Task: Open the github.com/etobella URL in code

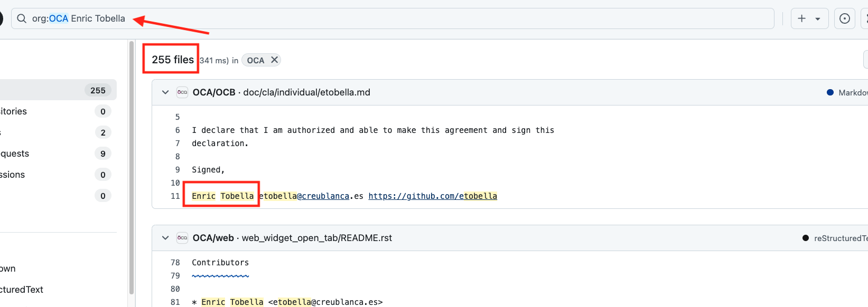Action: 433,196
